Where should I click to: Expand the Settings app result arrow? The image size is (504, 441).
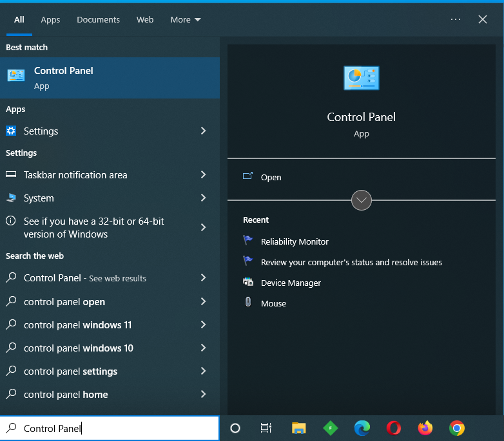click(x=203, y=131)
